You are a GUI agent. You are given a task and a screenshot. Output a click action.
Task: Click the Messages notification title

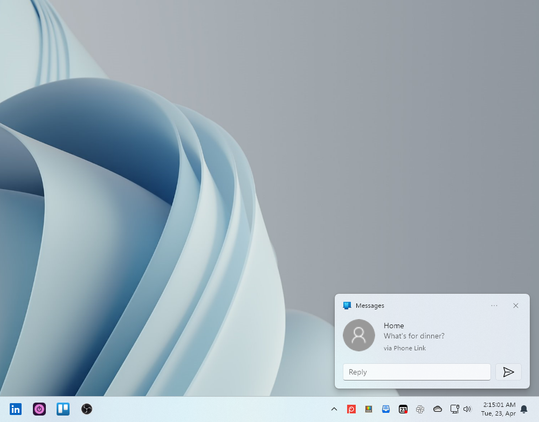tap(370, 306)
